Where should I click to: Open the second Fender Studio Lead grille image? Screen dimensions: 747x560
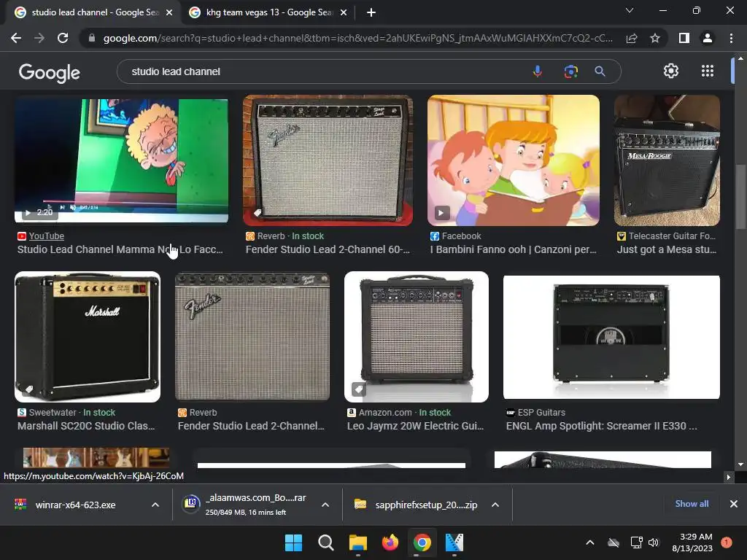252,337
